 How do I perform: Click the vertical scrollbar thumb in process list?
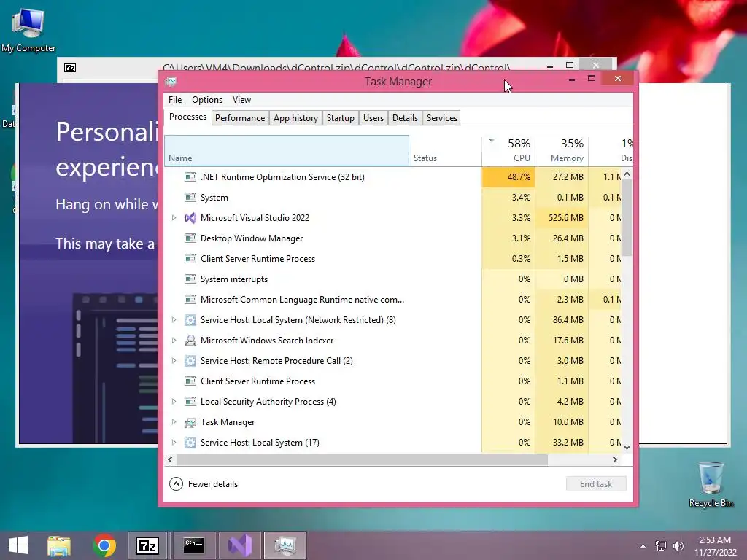click(x=627, y=217)
